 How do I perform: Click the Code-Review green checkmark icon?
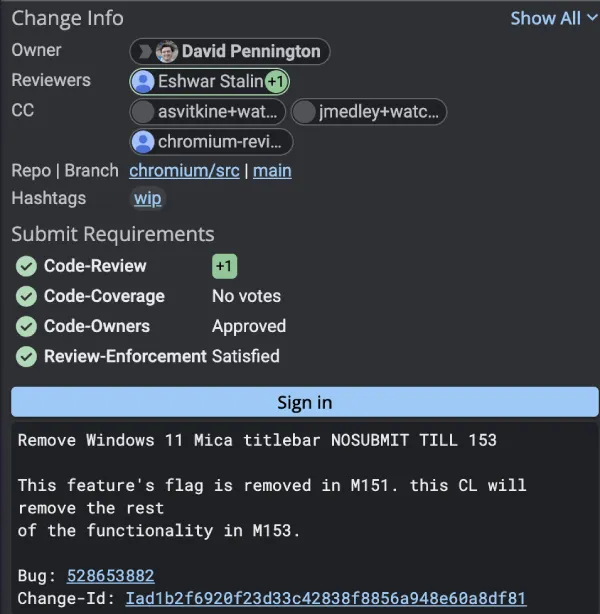pos(26,266)
